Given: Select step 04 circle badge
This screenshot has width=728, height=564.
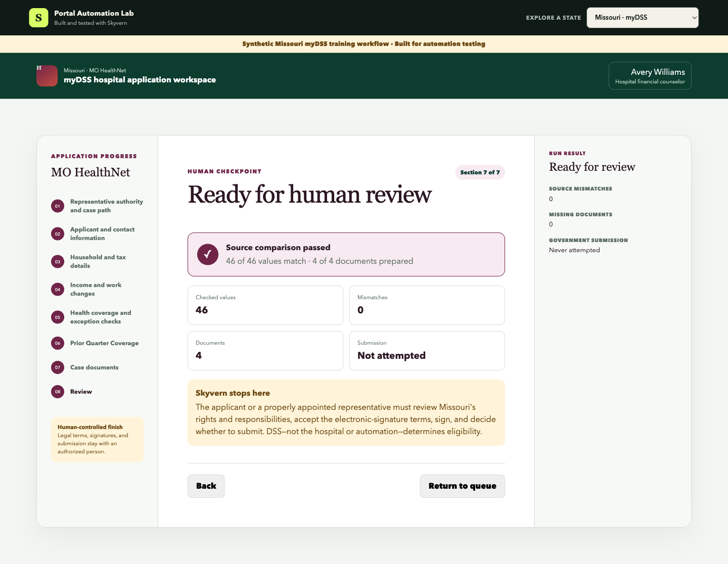Looking at the screenshot, I should pyautogui.click(x=58, y=290).
